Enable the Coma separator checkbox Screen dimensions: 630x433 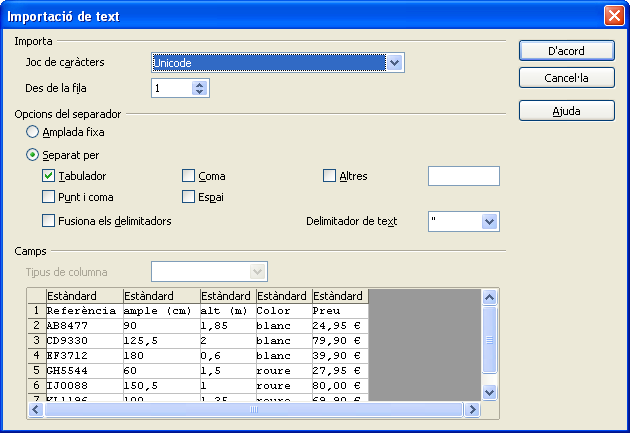pos(189,176)
